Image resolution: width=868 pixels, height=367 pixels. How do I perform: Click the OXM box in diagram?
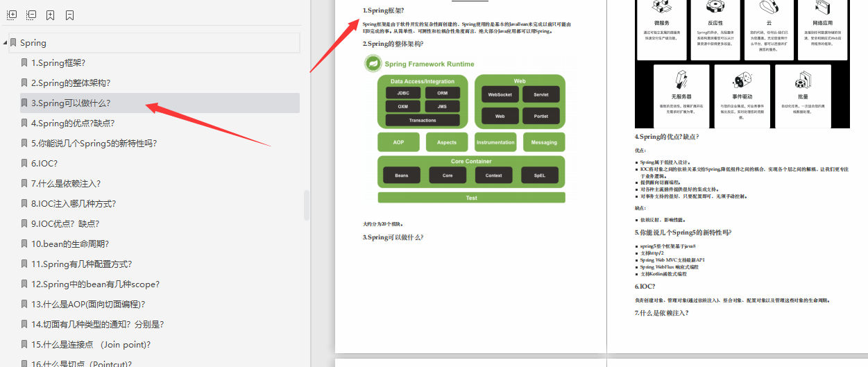tap(403, 107)
